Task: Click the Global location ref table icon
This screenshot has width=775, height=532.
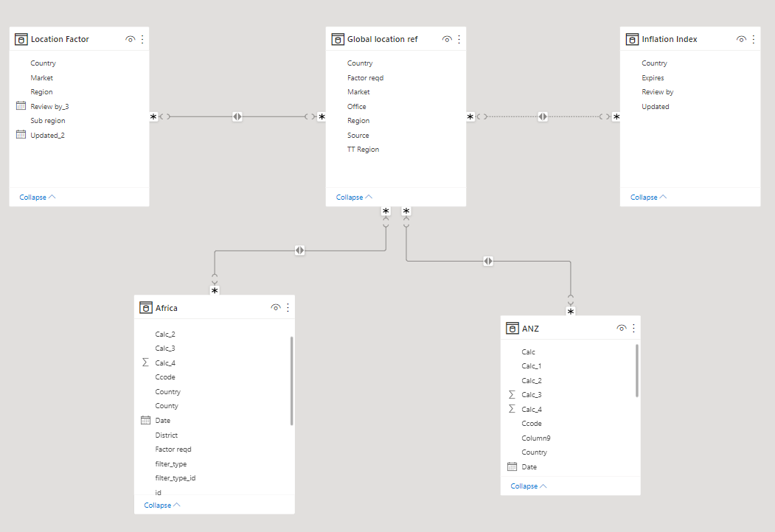Action: pos(338,39)
